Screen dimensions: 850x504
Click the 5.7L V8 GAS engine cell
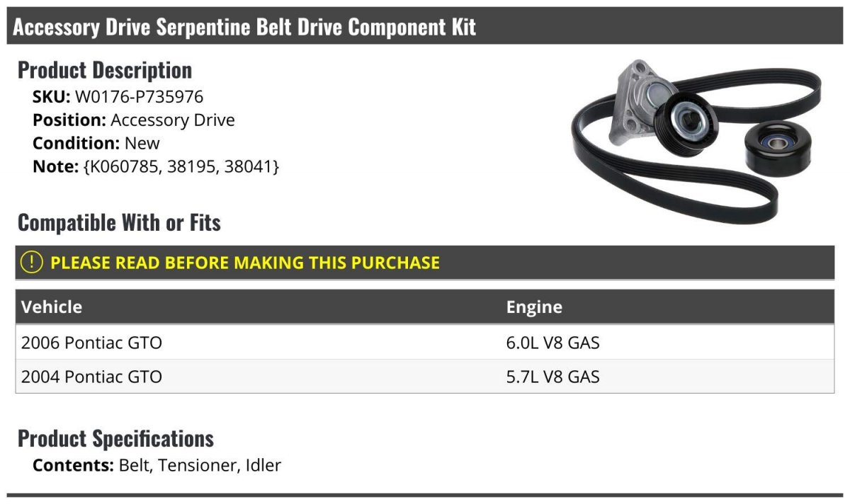(552, 377)
